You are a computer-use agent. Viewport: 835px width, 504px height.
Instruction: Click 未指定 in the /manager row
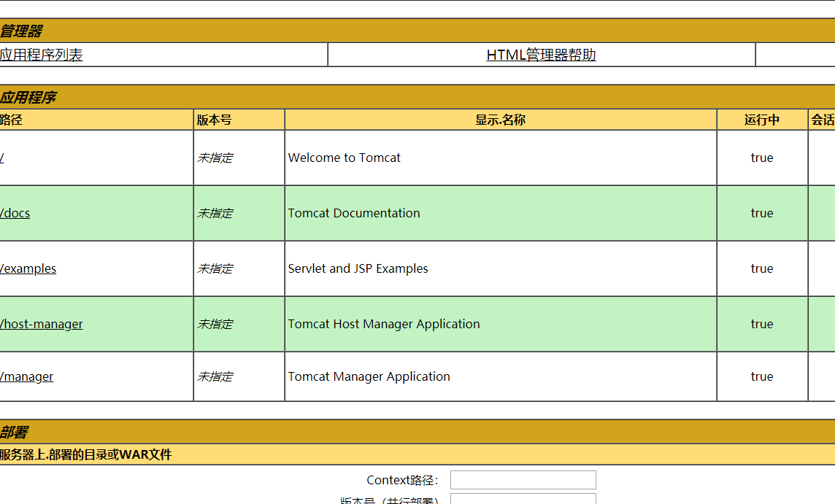pyautogui.click(x=215, y=376)
